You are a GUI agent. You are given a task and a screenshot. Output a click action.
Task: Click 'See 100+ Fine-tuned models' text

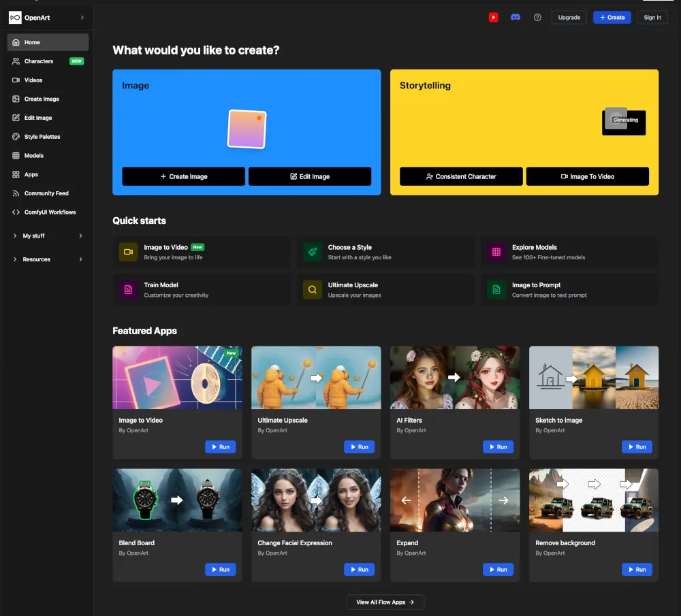coord(548,257)
